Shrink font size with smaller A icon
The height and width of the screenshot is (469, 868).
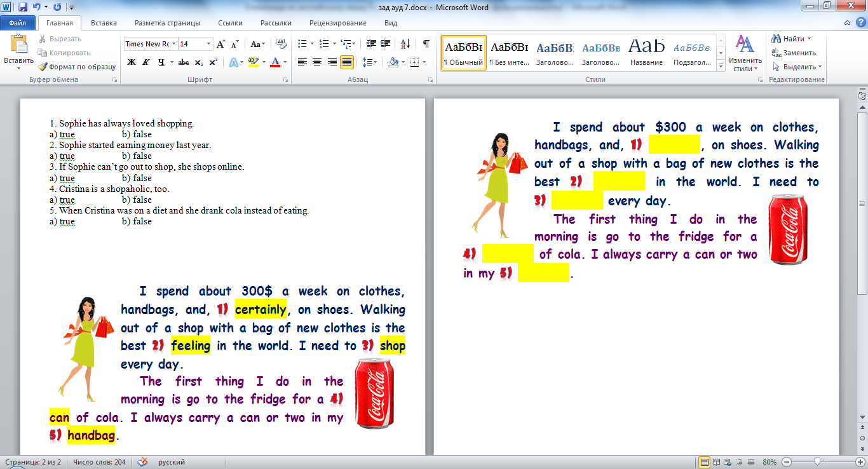(x=234, y=44)
